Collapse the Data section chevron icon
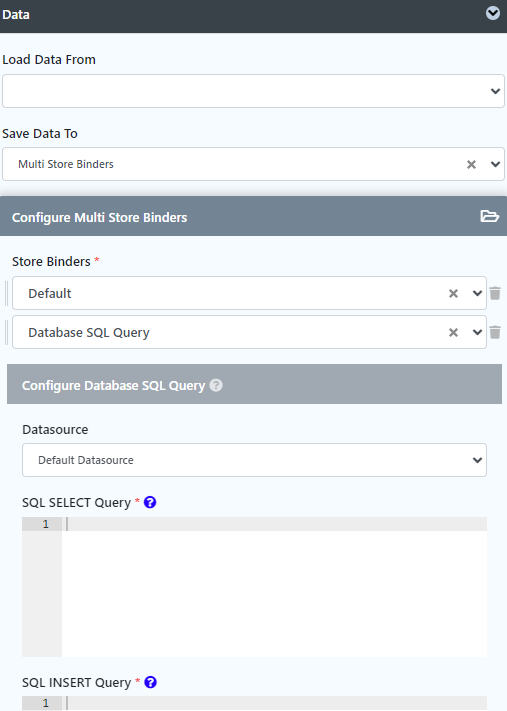The image size is (507, 711). point(493,14)
